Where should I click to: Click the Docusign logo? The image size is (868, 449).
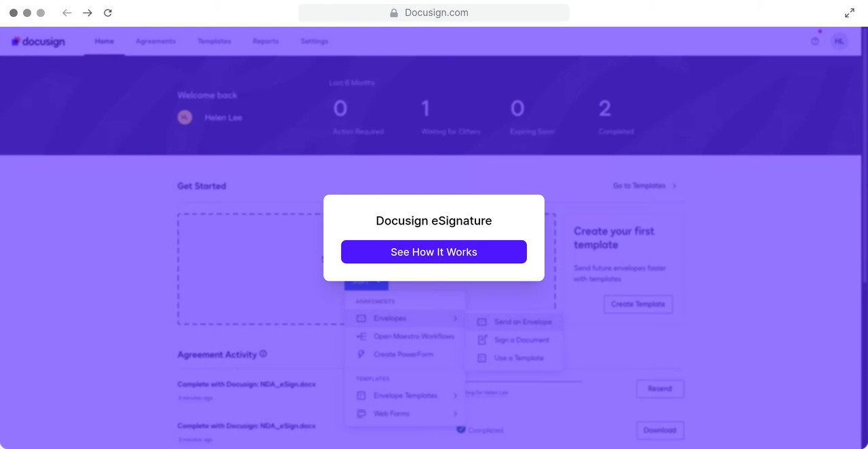39,41
